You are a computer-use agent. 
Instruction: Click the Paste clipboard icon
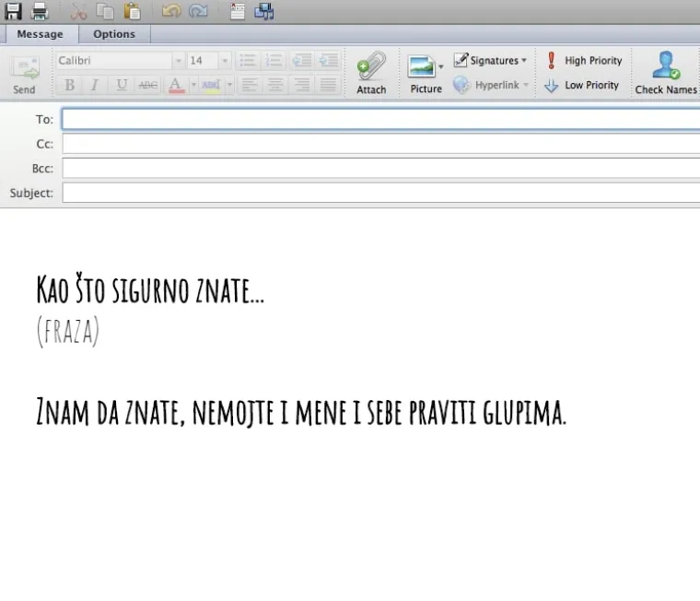coord(134,11)
